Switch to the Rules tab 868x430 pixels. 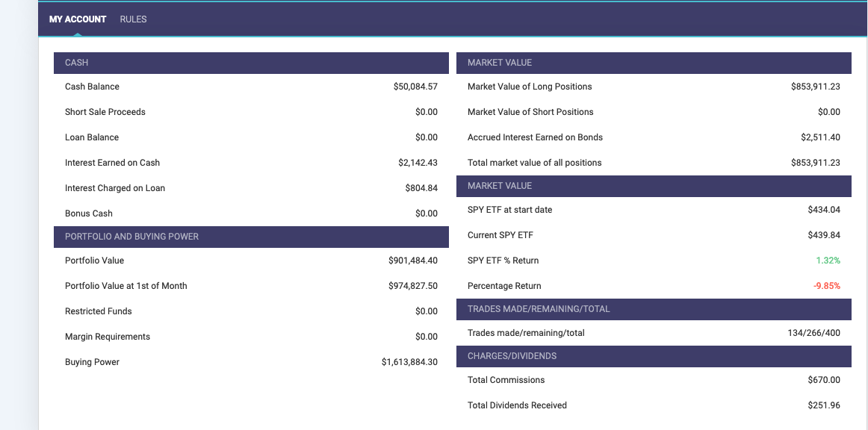pyautogui.click(x=133, y=19)
